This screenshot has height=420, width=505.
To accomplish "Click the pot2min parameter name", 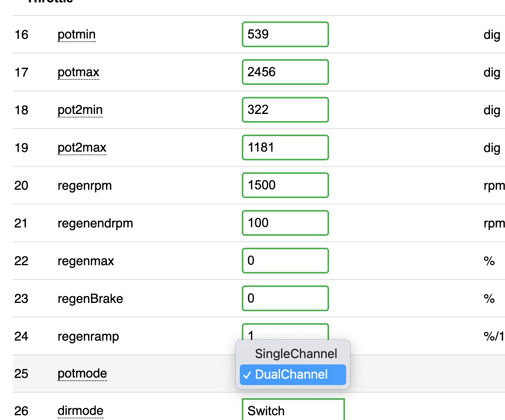I will pyautogui.click(x=80, y=110).
